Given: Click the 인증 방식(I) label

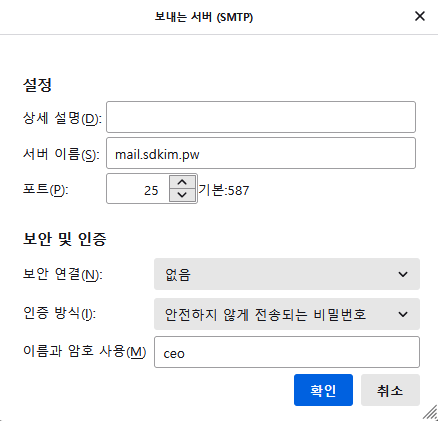Looking at the screenshot, I should click(59, 313).
